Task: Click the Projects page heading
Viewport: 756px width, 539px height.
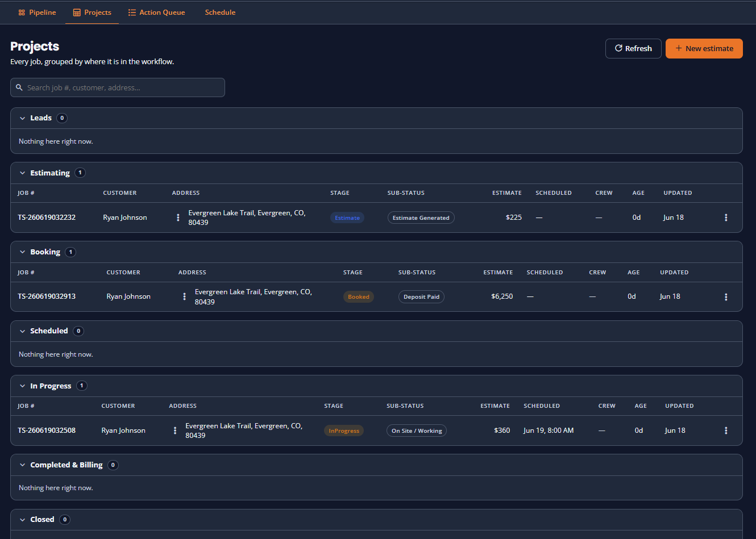Action: [35, 46]
